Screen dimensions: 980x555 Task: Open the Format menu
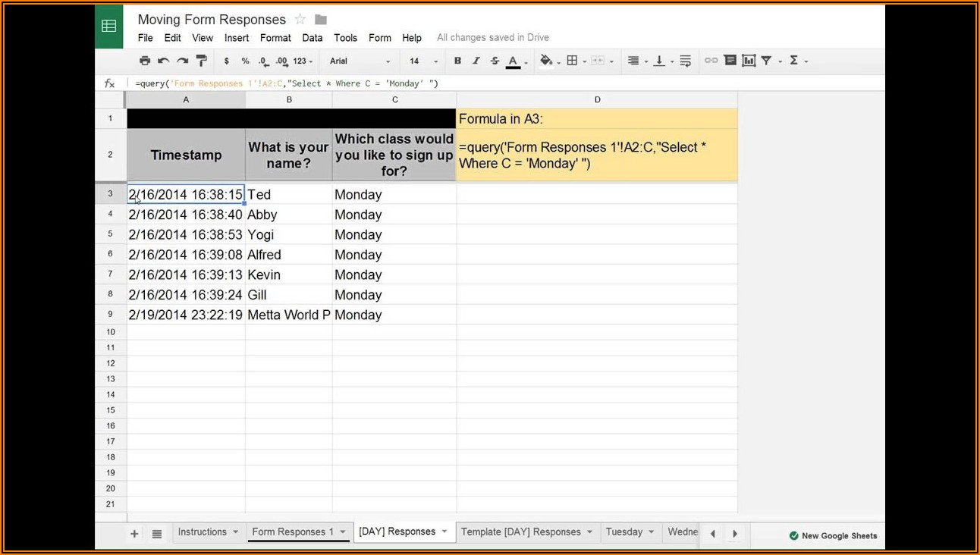[x=275, y=38]
